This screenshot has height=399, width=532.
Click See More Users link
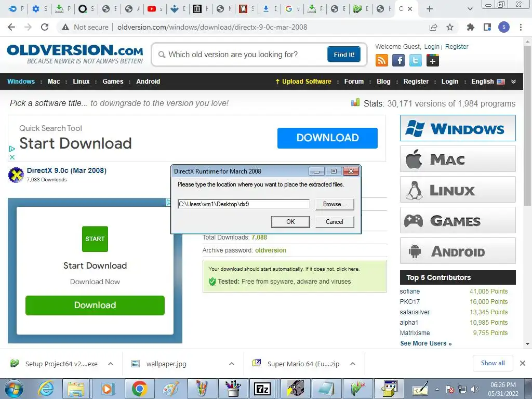coord(426,343)
